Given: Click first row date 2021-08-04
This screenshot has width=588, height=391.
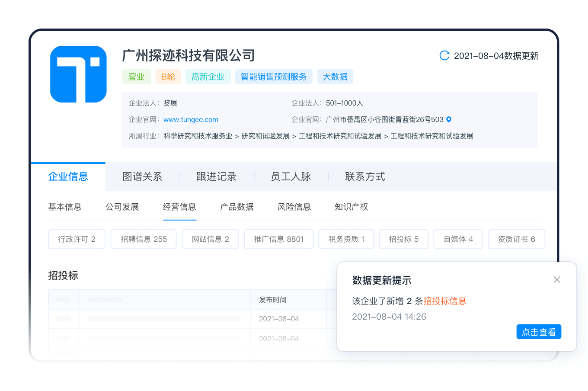Looking at the screenshot, I should click(x=279, y=319).
